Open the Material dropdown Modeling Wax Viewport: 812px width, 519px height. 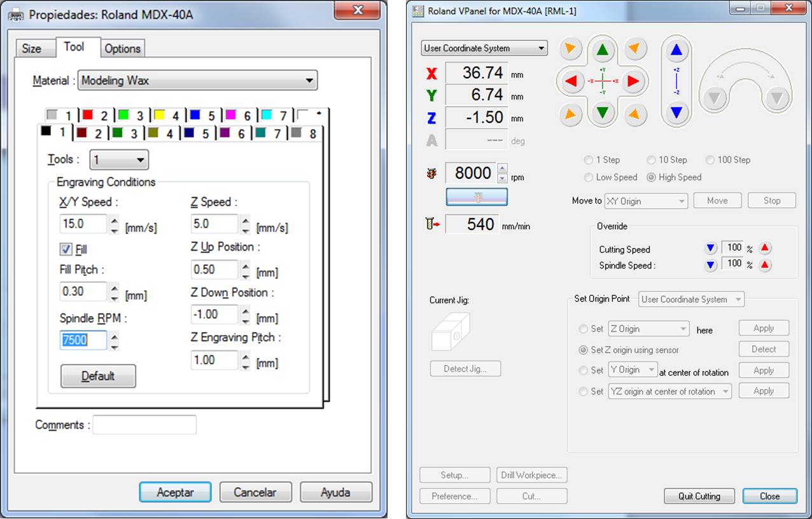click(x=197, y=81)
